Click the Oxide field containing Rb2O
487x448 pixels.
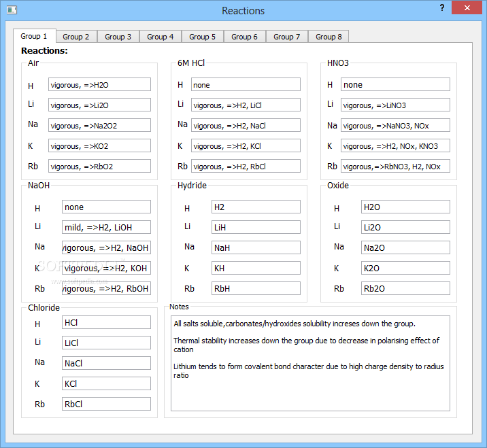[x=405, y=288]
